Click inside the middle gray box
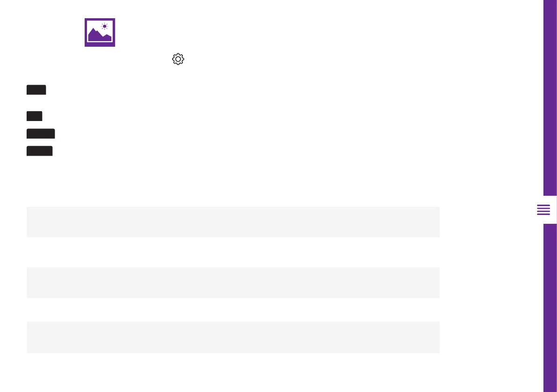The height and width of the screenshot is (392, 557). (233, 282)
